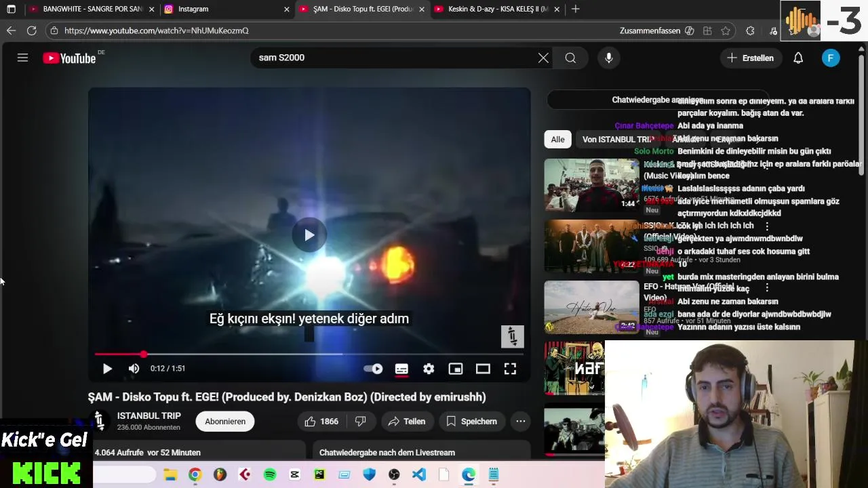The height and width of the screenshot is (488, 868).
Task: Start voice search with microphone icon
Action: 609,58
